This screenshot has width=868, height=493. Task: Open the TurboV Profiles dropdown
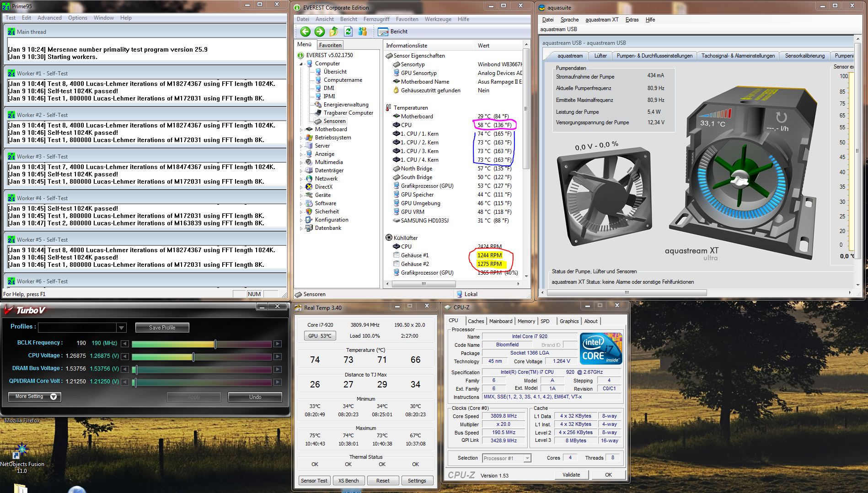(x=121, y=328)
